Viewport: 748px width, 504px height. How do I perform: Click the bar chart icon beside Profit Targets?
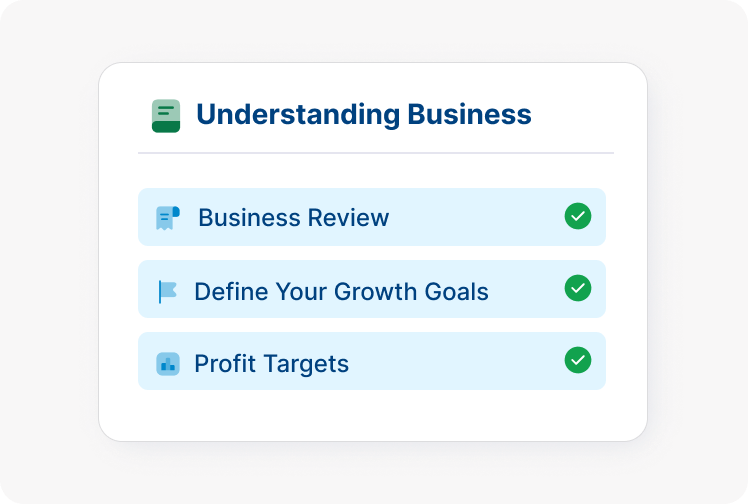[168, 364]
